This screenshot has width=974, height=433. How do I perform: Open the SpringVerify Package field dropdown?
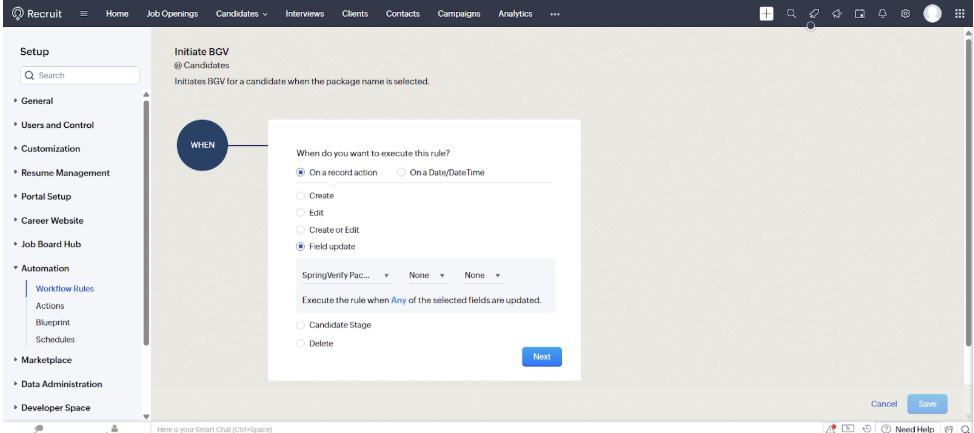pos(345,275)
